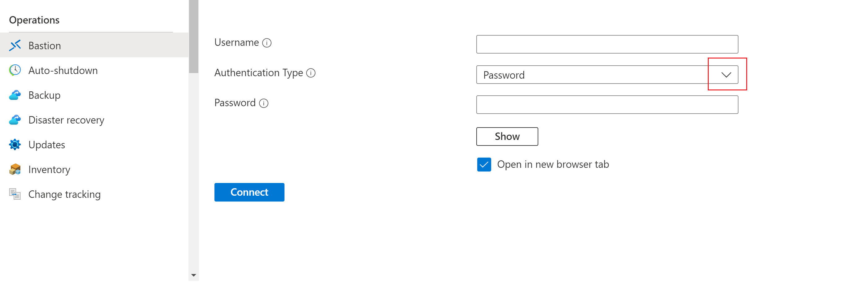Click the Backup cloud icon
Screen dimensions: 868x300
tap(15, 95)
